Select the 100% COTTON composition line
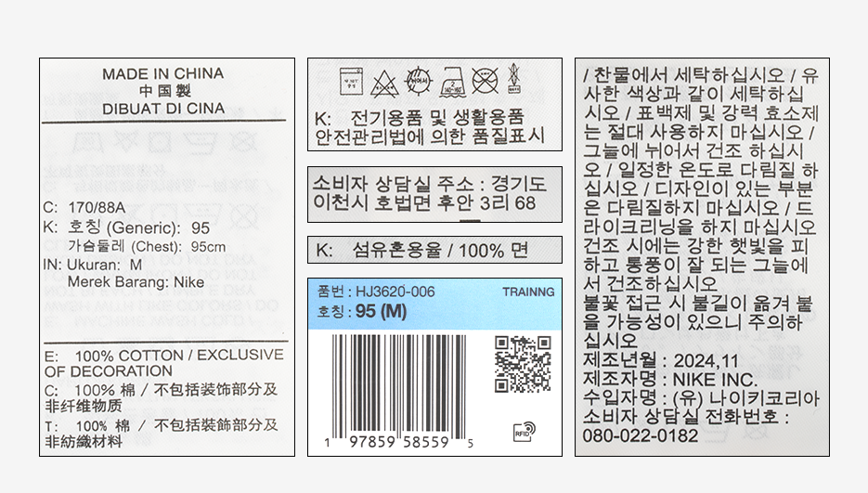Screen dimensions: 868x493 click(164, 363)
